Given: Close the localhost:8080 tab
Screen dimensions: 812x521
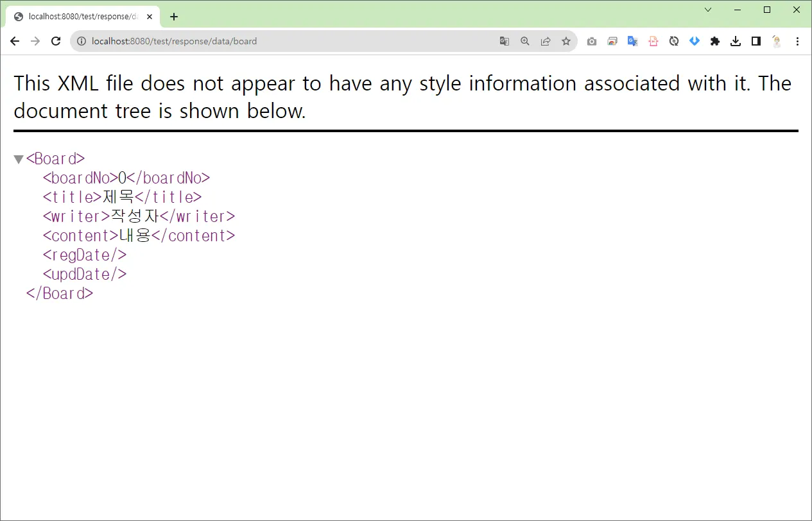Looking at the screenshot, I should pyautogui.click(x=150, y=17).
